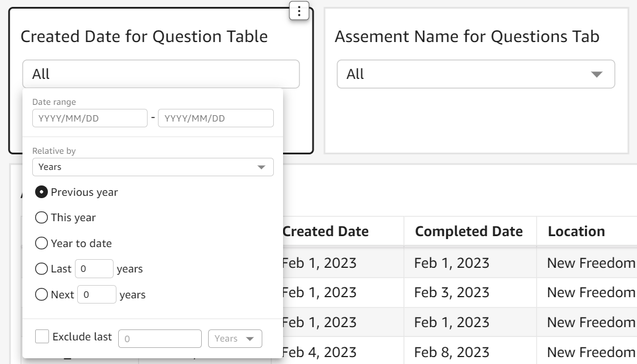Viewport: 637px width, 364px height.
Task: Select the Previous year radio button
Action: [x=41, y=192]
